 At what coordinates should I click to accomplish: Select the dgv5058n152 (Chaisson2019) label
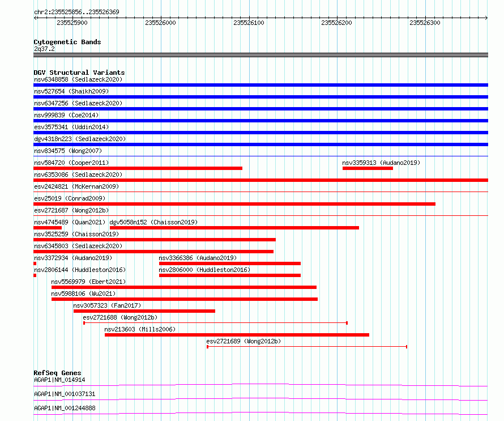point(153,222)
